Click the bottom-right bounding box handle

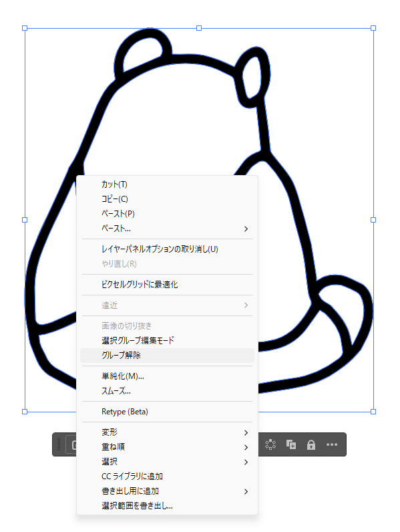373,412
